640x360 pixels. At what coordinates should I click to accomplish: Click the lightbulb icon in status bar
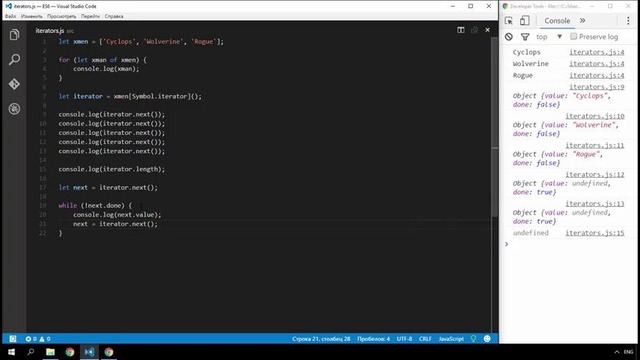[x=473, y=339]
